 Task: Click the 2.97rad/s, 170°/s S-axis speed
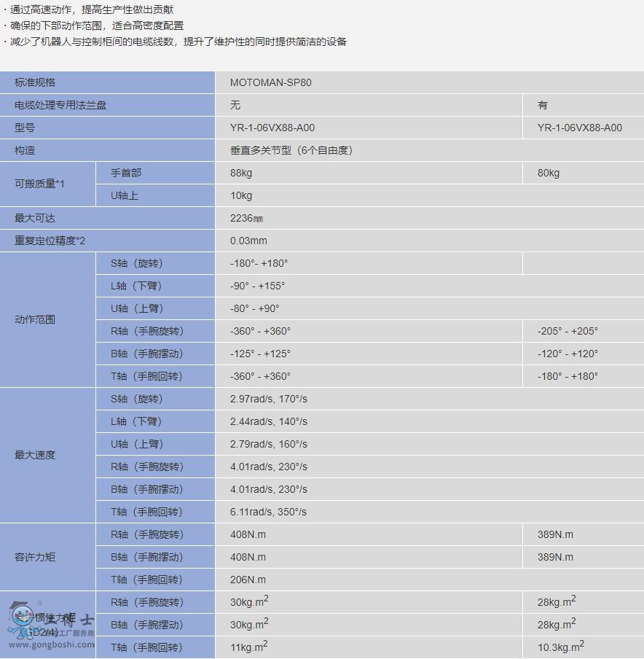point(268,399)
